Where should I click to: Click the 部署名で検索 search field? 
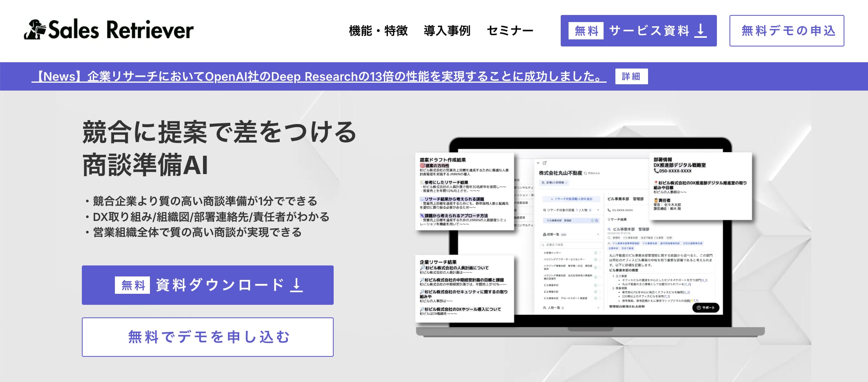click(x=571, y=245)
